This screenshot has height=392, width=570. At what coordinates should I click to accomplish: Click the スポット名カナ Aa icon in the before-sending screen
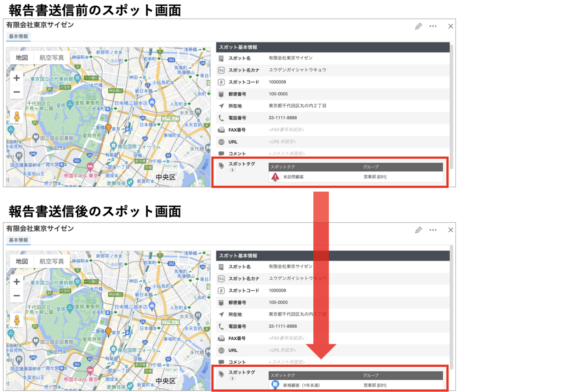[221, 70]
